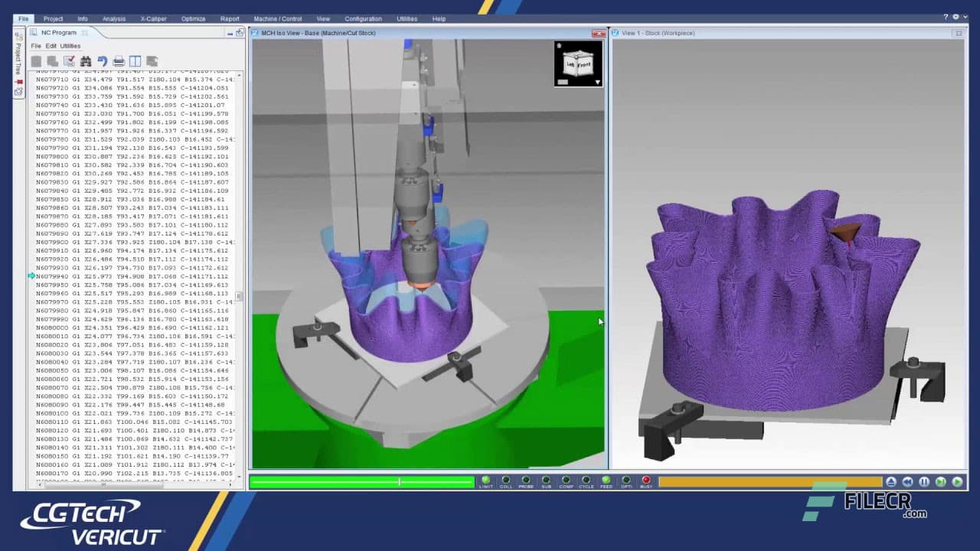Screen dimensions: 980x551
Task: Click the Print icon in NC Program window
Action: (120, 61)
